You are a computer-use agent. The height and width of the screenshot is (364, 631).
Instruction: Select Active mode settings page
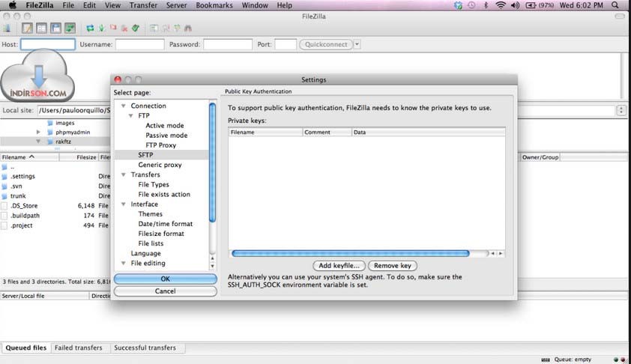165,126
